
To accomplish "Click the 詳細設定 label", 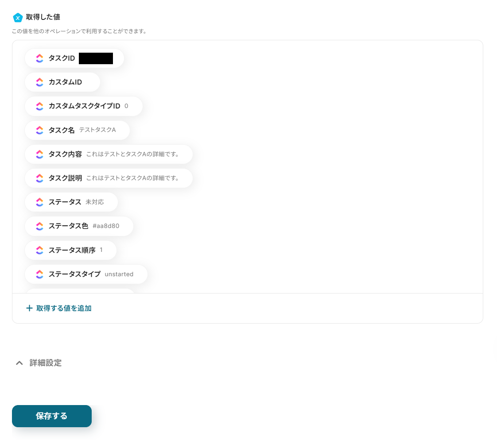I will pyautogui.click(x=46, y=363).
